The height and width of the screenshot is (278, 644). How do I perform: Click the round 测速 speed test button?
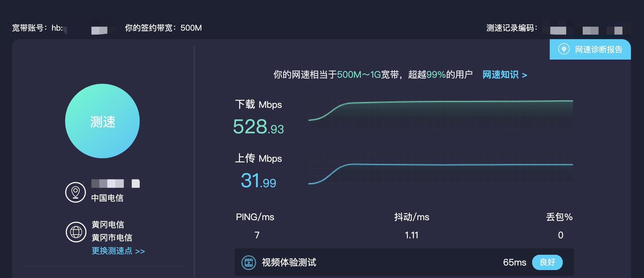point(102,121)
